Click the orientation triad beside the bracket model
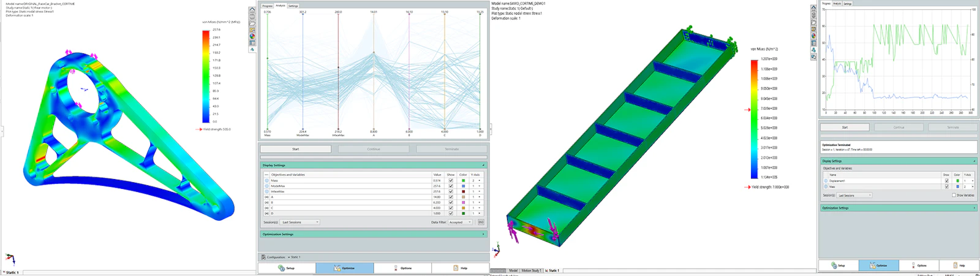Screen dimensions: 980x276 (x=10, y=259)
